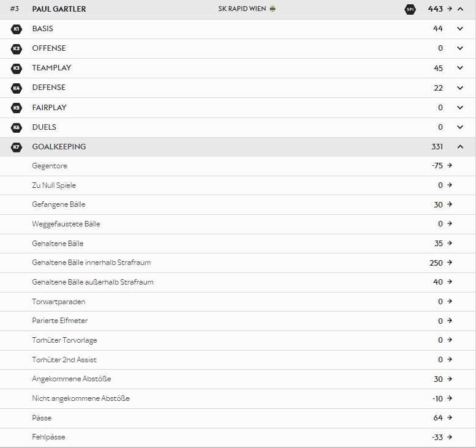The image size is (476, 448).
Task: Click the K5 hexagon icon beside Fairplay
Action: tap(17, 108)
